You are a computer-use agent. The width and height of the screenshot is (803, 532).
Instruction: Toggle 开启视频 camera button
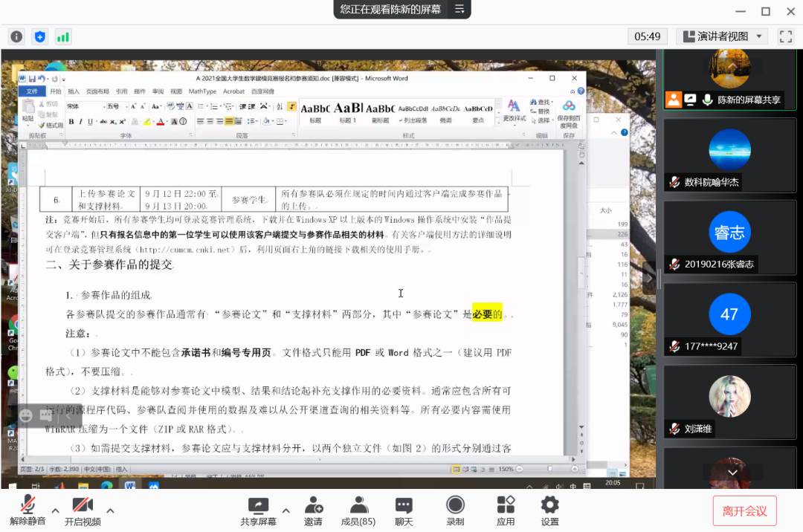[x=83, y=510]
